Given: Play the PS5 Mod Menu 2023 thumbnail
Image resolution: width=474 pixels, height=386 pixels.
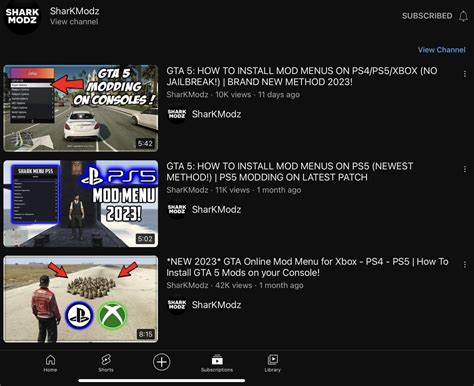Looking at the screenshot, I should [81, 204].
